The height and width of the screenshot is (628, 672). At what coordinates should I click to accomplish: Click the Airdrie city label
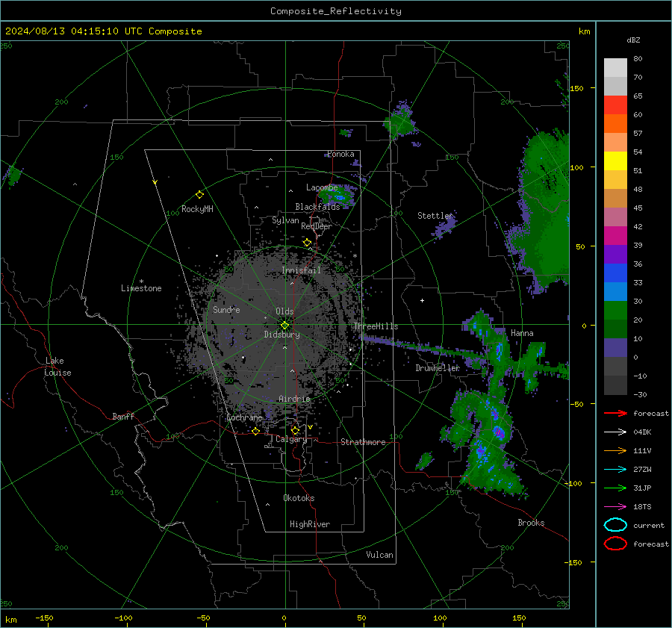point(294,399)
